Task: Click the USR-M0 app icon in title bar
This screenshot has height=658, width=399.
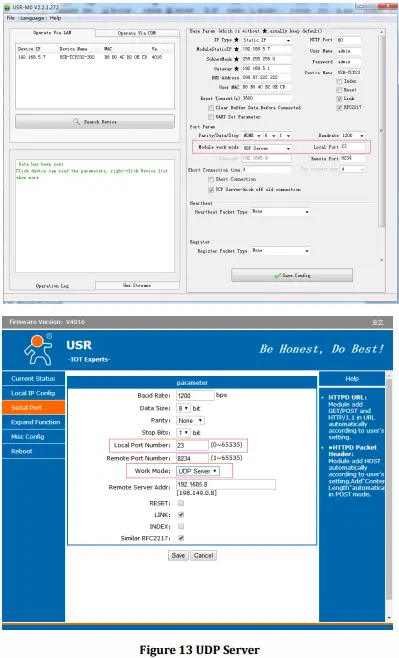Action: (7, 8)
